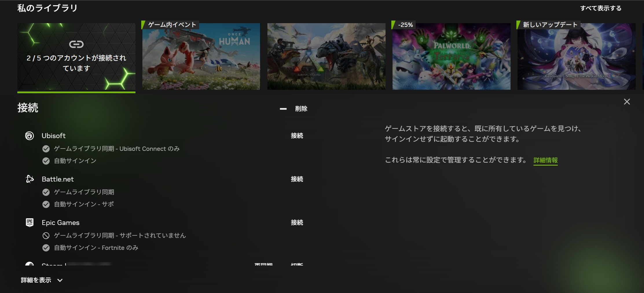Click the chevron next to 詳細を表示
The image size is (644, 293).
(60, 280)
